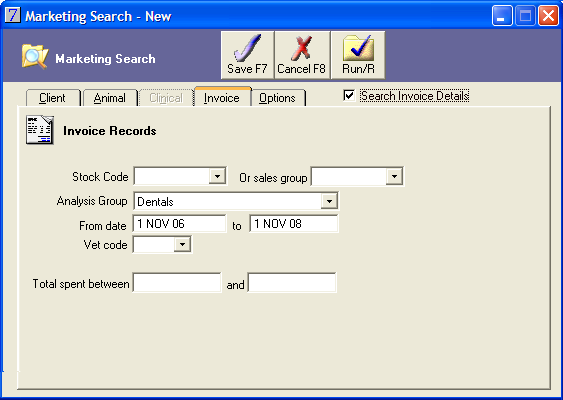Viewport: 563px width, 400px height.
Task: Click the Marketing Search folder magnifier icon
Action: (x=35, y=56)
